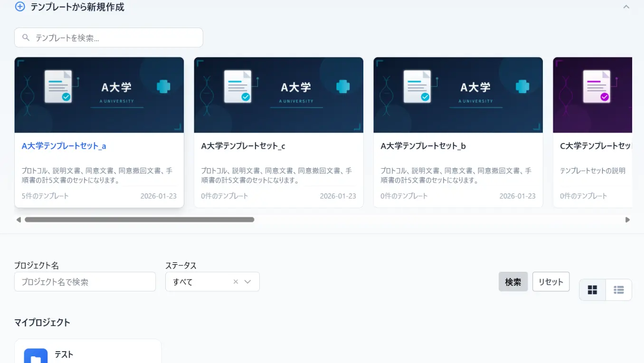Open the purple C大学 template set card
Viewport: 644px width, 363px height.
pos(593,133)
